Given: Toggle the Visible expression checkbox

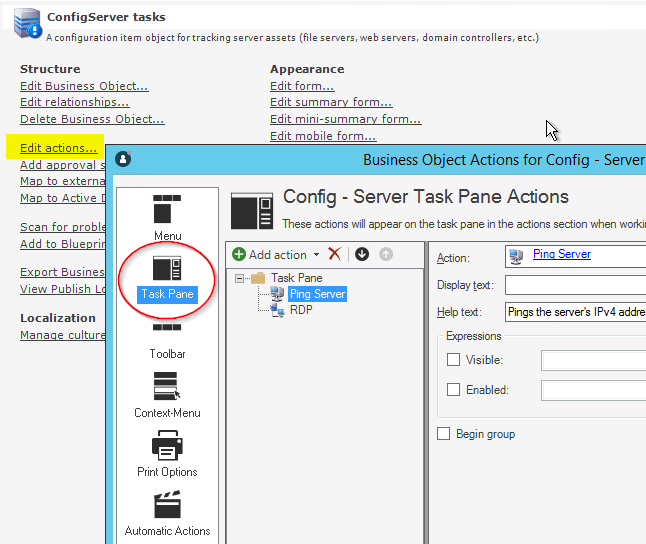Looking at the screenshot, I should tap(454, 359).
